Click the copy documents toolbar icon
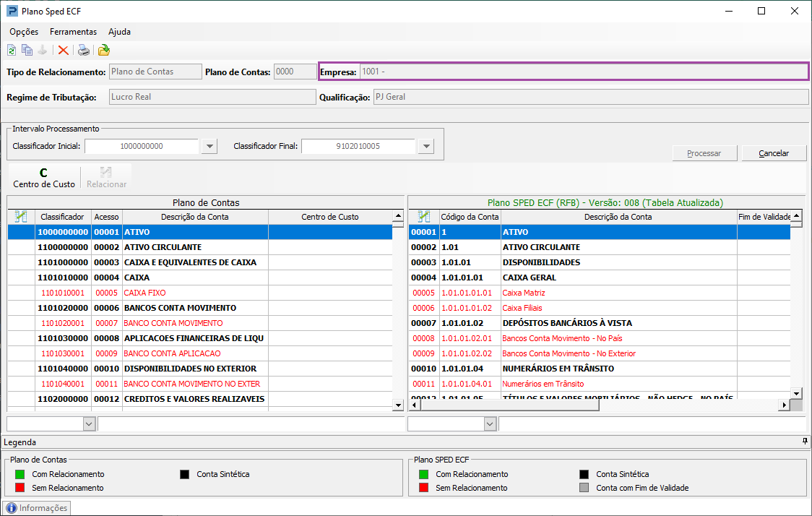This screenshot has width=812, height=516. click(27, 51)
